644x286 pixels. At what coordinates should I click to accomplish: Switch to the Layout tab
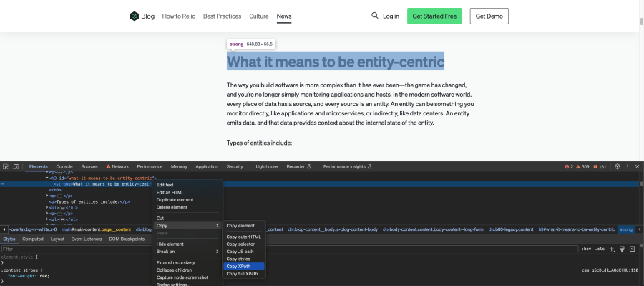click(57, 239)
